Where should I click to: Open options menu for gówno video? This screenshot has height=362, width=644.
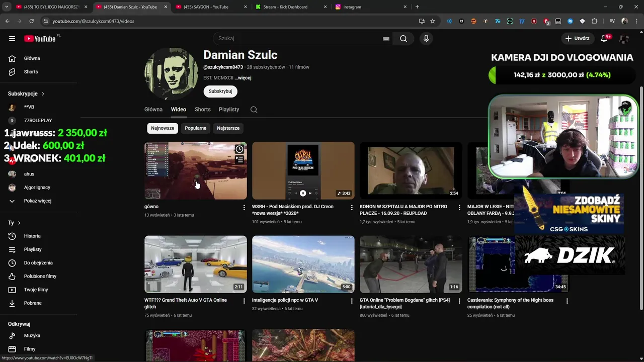tap(244, 207)
